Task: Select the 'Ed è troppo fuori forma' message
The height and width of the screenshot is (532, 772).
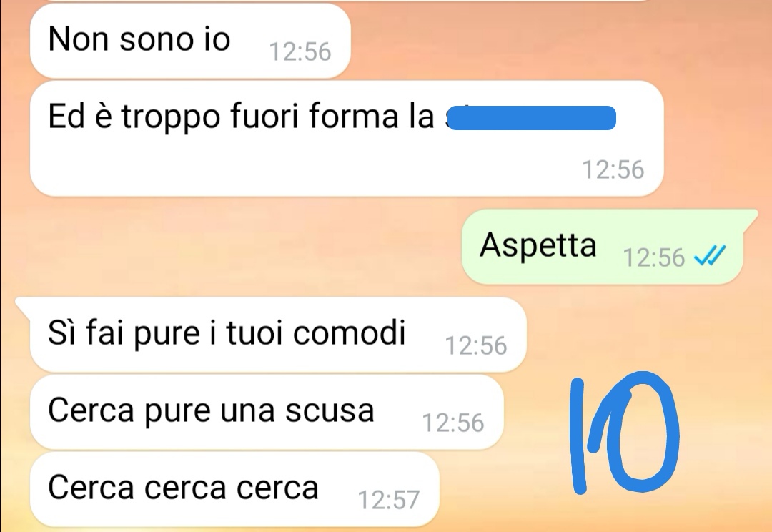Action: 347,139
